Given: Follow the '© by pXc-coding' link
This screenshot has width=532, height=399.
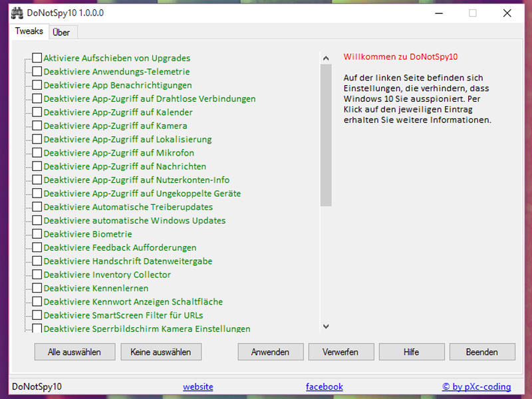Looking at the screenshot, I should 477,387.
